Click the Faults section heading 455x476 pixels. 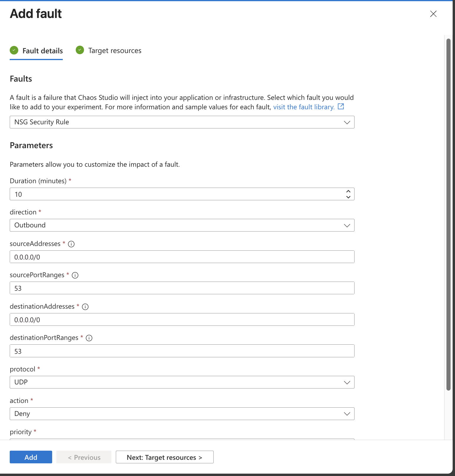(21, 79)
